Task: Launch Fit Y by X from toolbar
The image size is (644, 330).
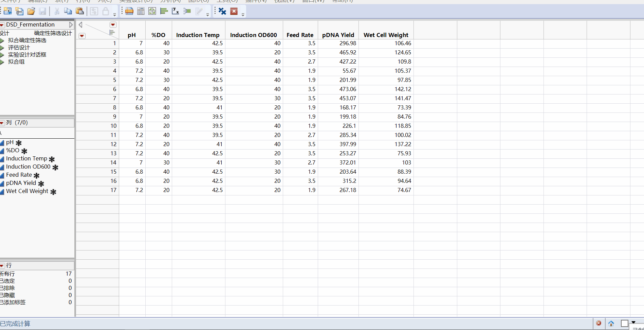Action: (176, 11)
